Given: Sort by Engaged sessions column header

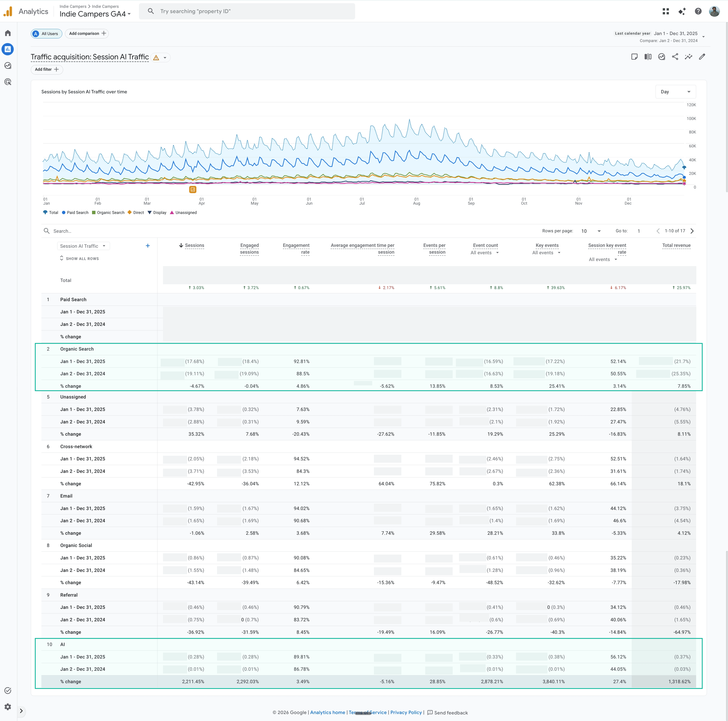Looking at the screenshot, I should pyautogui.click(x=249, y=249).
